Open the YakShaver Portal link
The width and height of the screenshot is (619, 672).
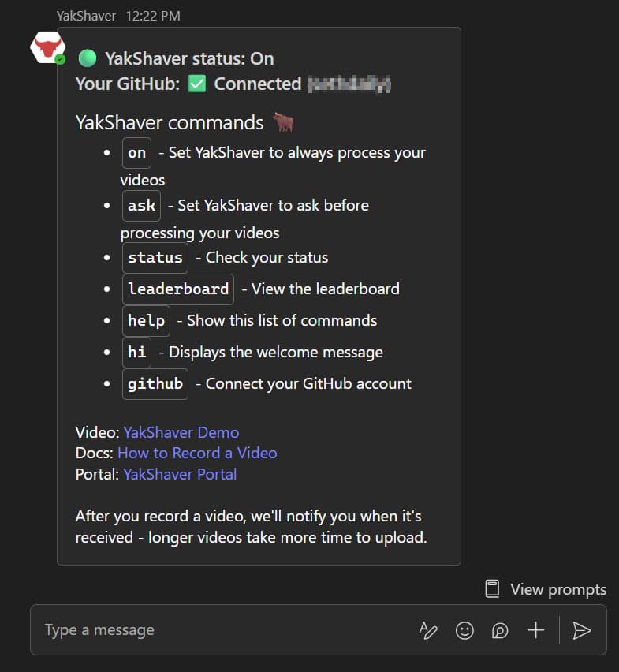(179, 474)
